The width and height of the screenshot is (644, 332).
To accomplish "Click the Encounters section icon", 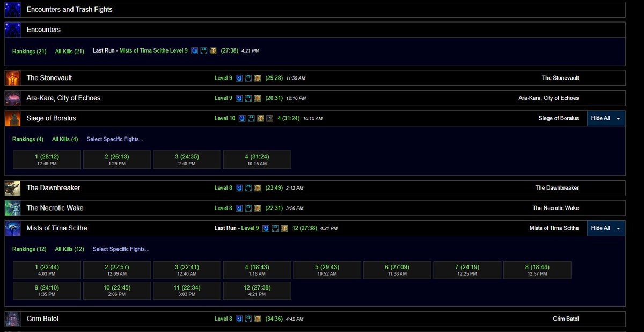I will [13, 30].
